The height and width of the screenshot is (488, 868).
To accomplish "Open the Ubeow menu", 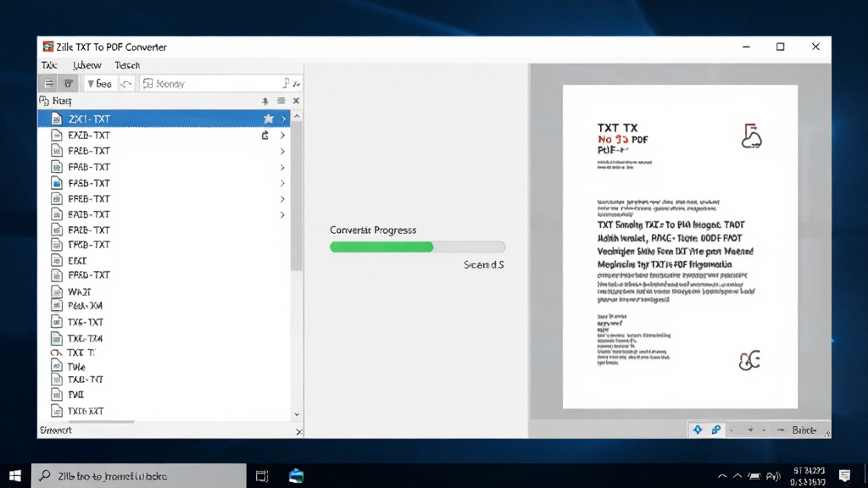I will tap(87, 64).
